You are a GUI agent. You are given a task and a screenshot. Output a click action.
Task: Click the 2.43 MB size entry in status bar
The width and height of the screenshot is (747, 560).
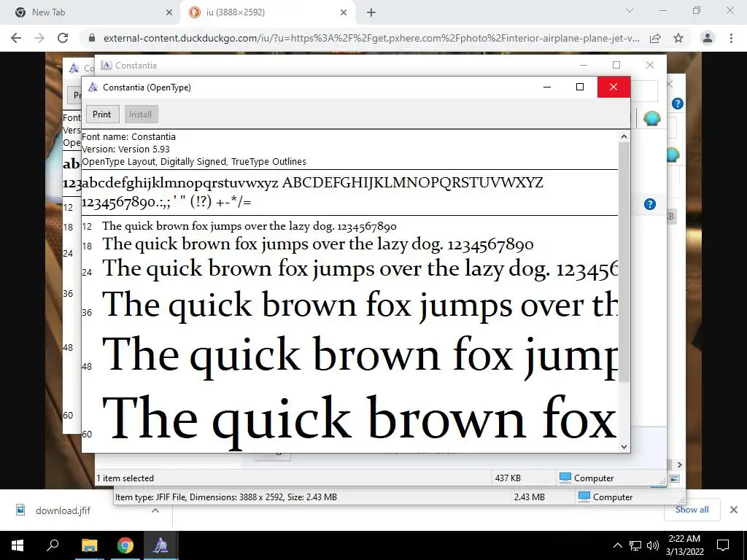click(x=530, y=497)
